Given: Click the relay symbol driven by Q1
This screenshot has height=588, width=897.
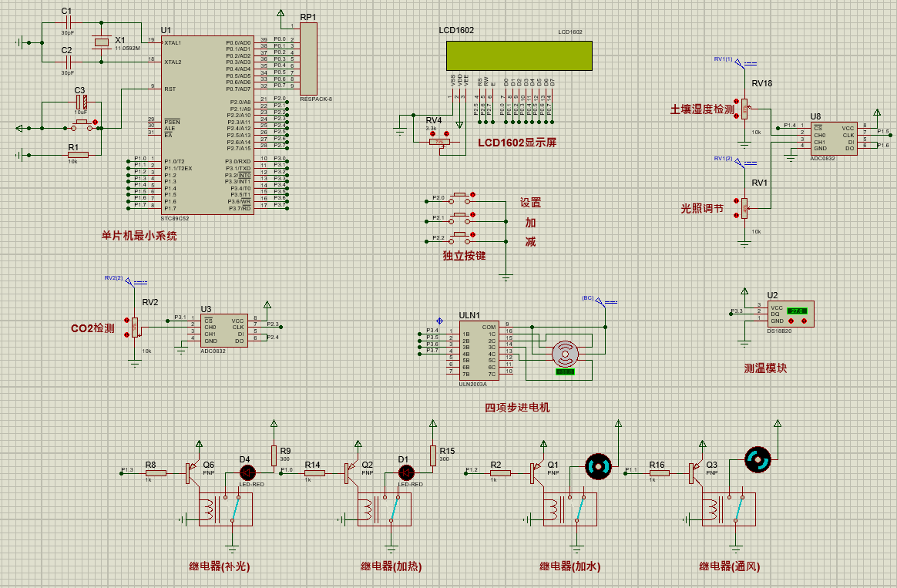Looking at the screenshot, I should [570, 509].
